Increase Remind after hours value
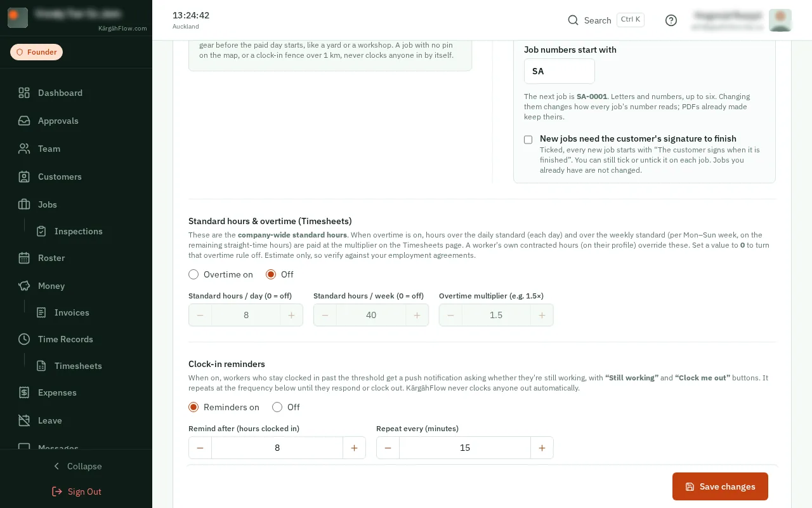This screenshot has width=812, height=508. pyautogui.click(x=354, y=448)
